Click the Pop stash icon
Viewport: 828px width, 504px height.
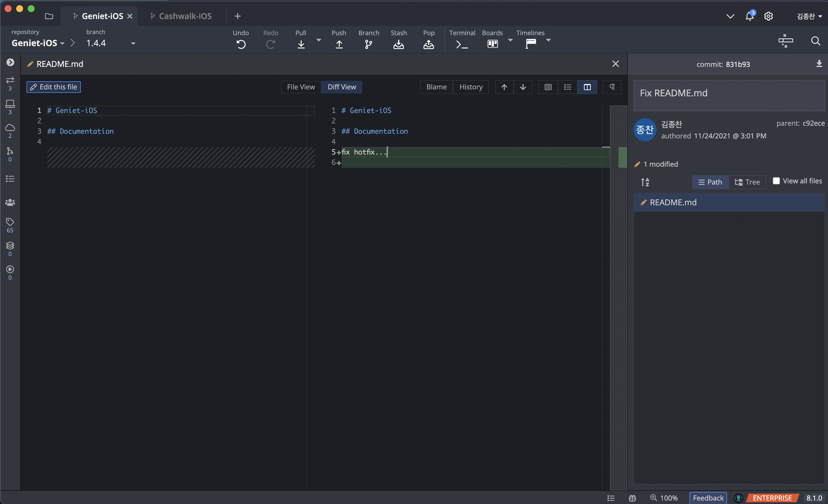pos(428,44)
